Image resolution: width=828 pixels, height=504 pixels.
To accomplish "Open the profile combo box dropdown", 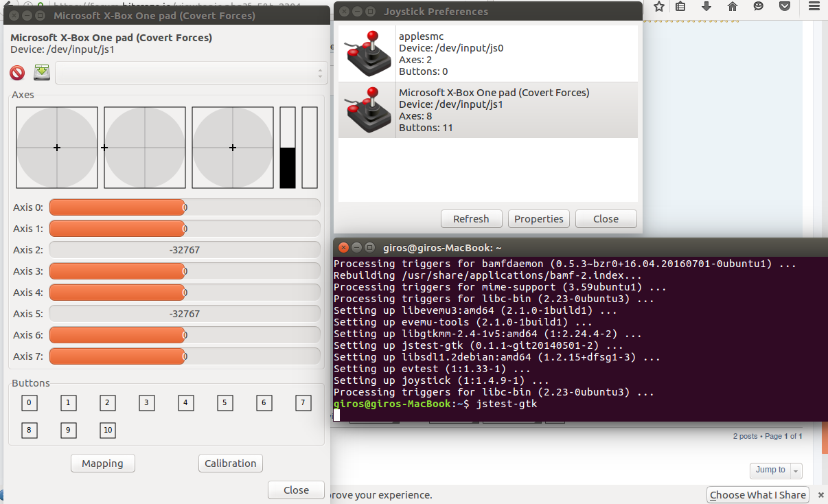I will [191, 73].
